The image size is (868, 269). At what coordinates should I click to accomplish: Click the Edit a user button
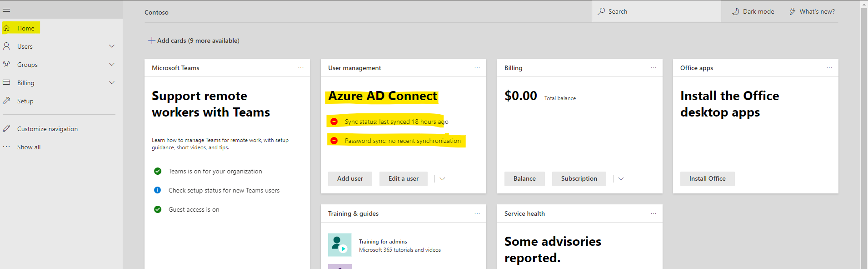coord(404,179)
